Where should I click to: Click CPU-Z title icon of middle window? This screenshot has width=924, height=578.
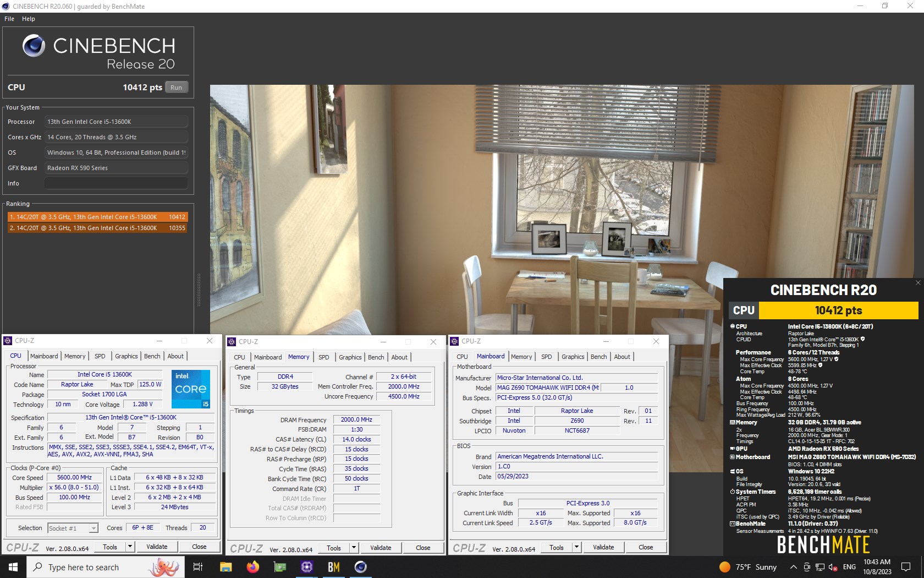(x=232, y=342)
